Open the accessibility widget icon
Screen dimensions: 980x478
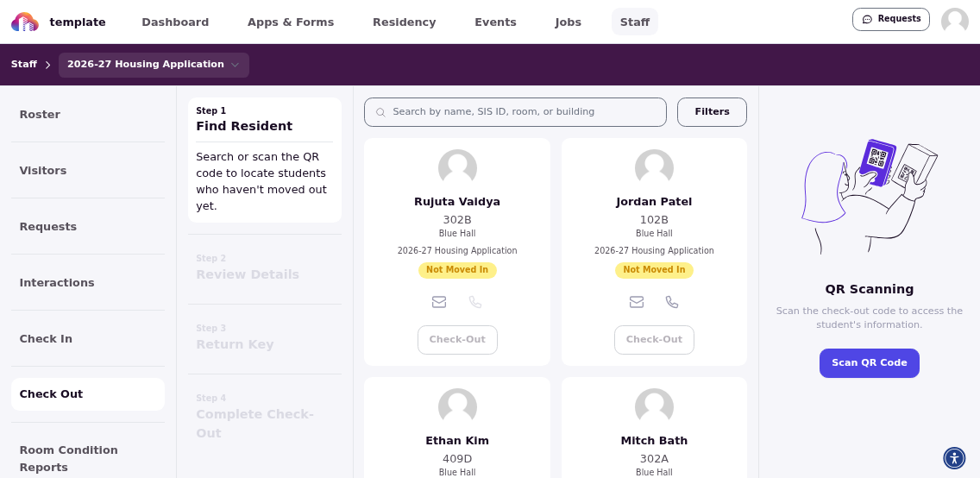coord(954,458)
